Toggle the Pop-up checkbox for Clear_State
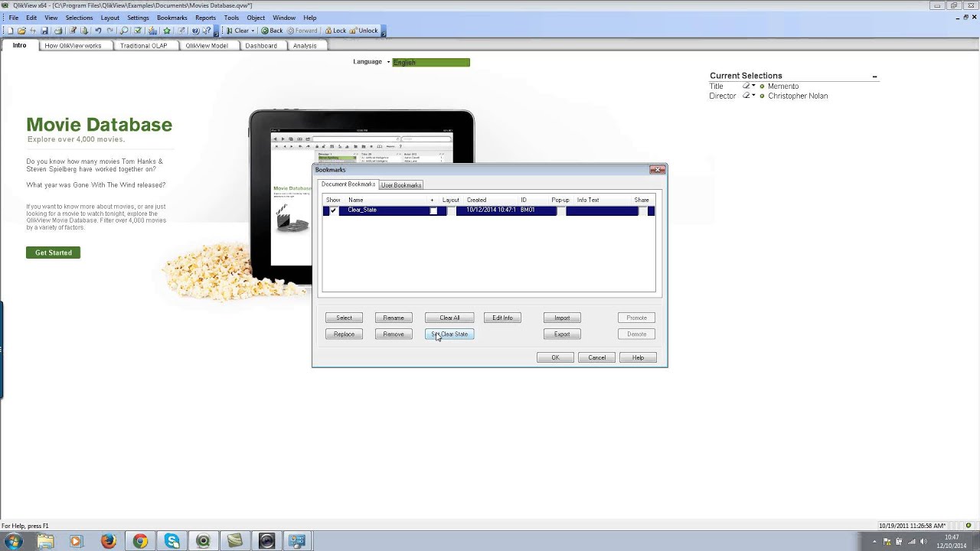The image size is (980, 551). click(561, 210)
